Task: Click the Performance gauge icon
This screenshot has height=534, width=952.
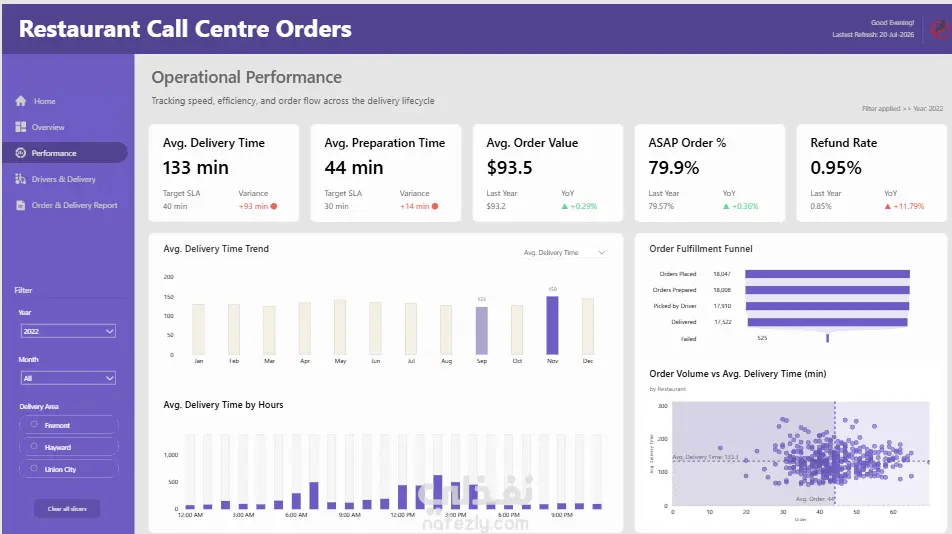Action: (x=21, y=153)
